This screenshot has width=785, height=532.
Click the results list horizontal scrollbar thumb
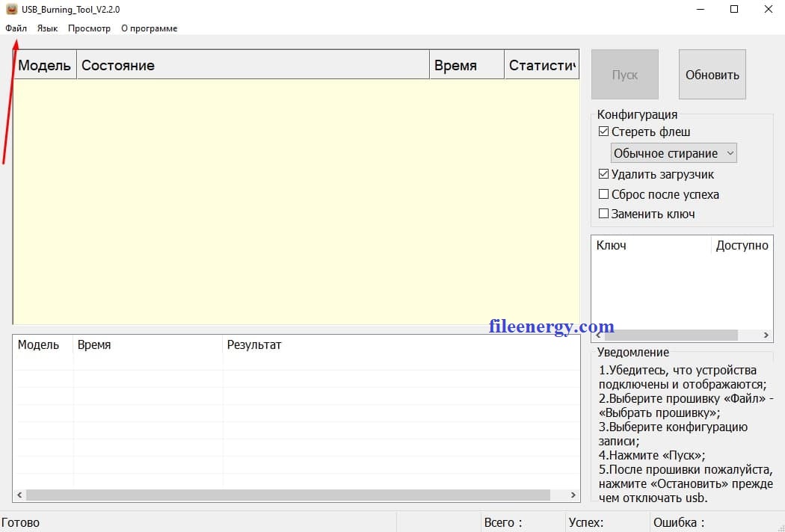coord(288,495)
